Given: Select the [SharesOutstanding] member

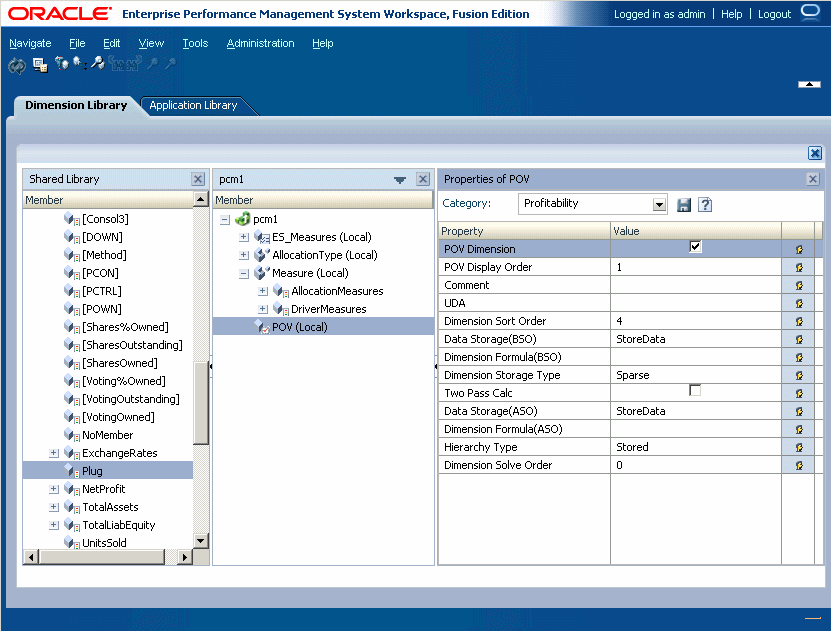Looking at the screenshot, I should click(132, 345).
